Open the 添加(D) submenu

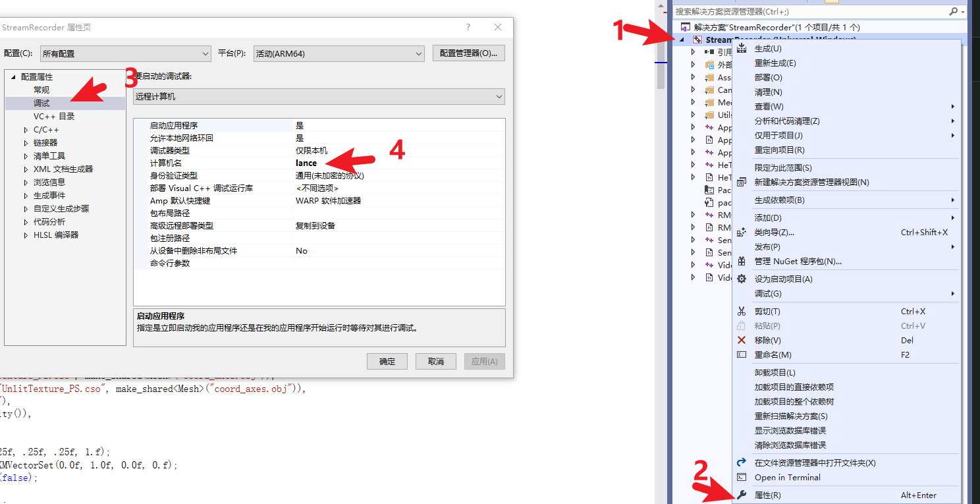click(x=846, y=217)
